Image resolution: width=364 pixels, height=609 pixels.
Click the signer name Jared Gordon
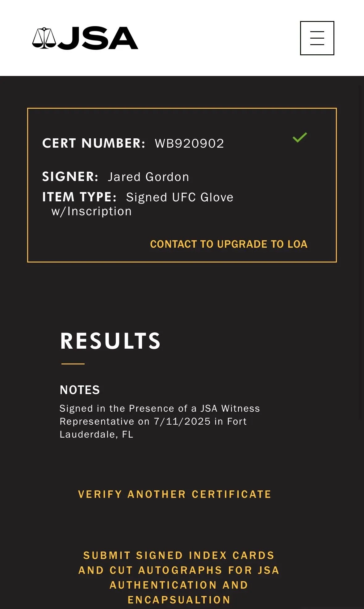(x=149, y=177)
